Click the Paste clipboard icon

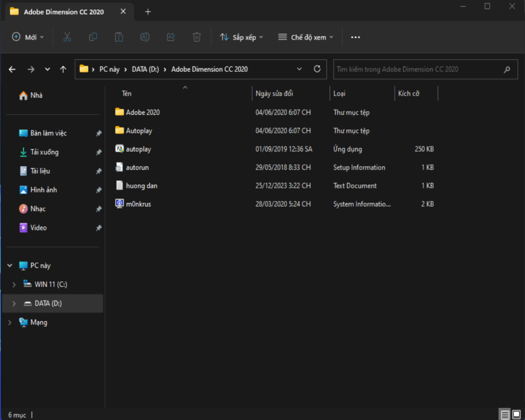(119, 37)
